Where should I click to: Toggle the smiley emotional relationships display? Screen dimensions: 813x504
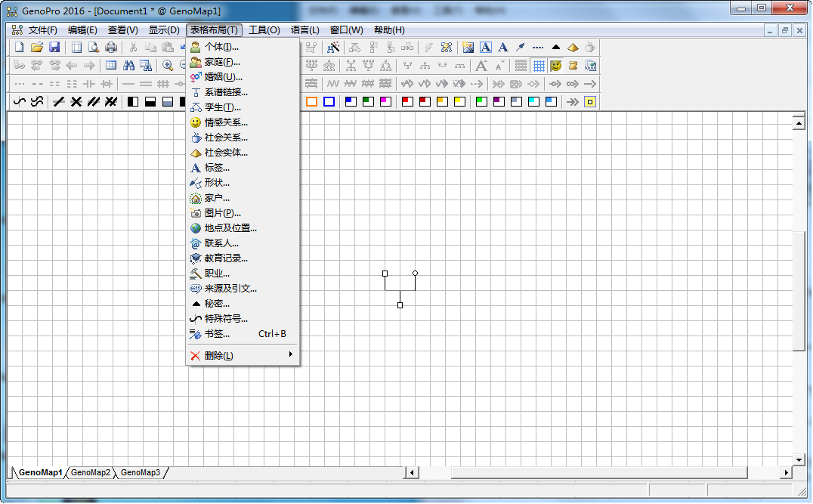(x=556, y=66)
